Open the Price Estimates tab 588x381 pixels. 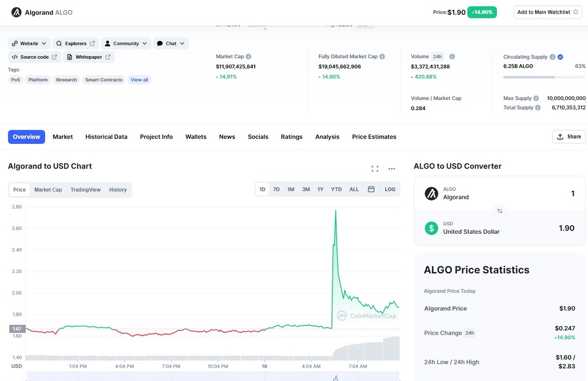374,137
